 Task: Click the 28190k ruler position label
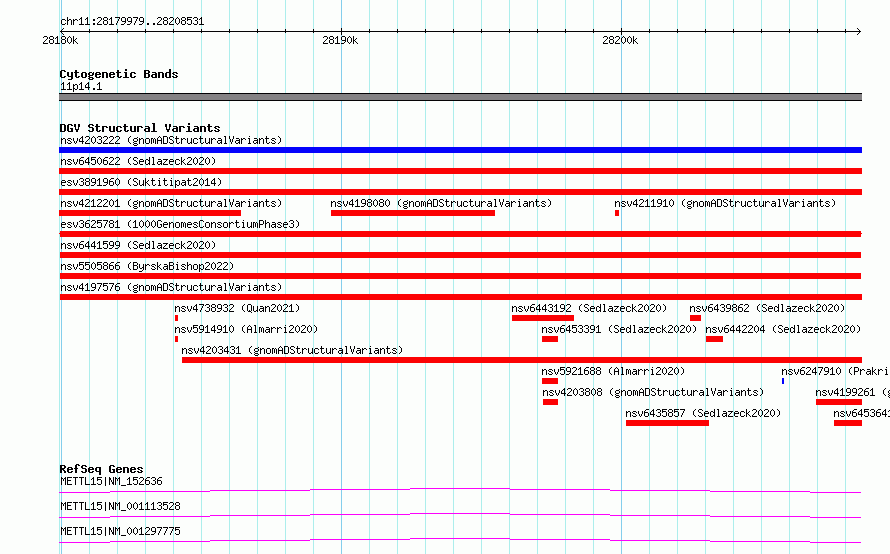(x=340, y=40)
